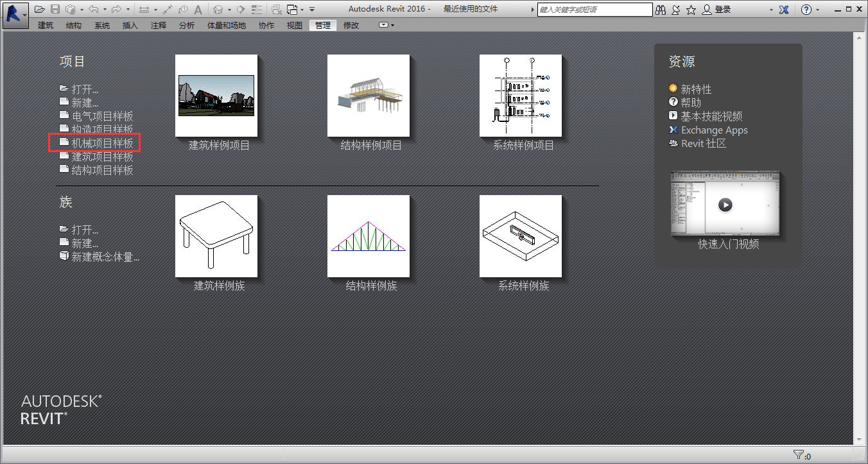Click 建筑项目样板 template link
Screen dimensions: 868x464
point(103,157)
